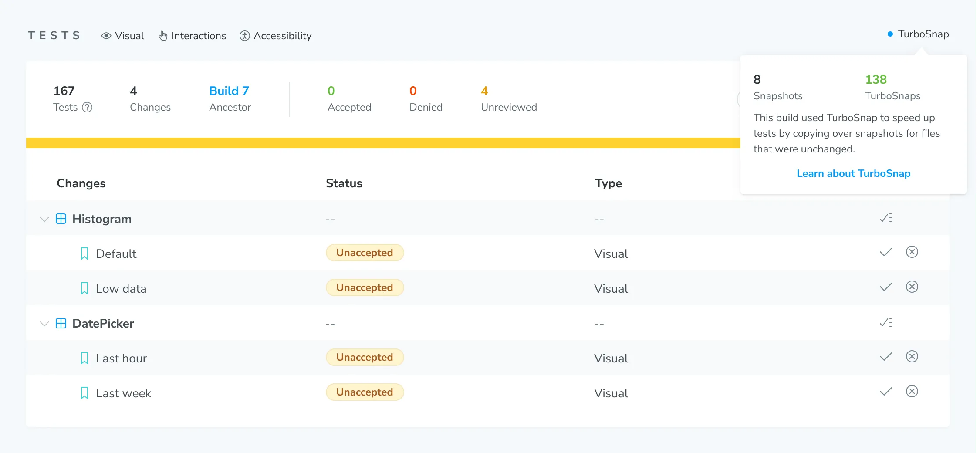The height and width of the screenshot is (453, 980).
Task: Batch accept all Histogram changes
Action: 885,218
